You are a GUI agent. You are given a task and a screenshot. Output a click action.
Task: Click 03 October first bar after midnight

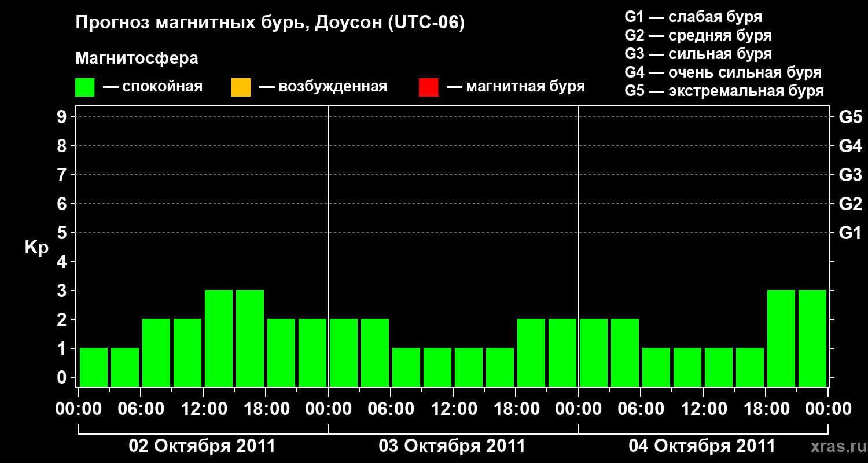pyautogui.click(x=344, y=352)
